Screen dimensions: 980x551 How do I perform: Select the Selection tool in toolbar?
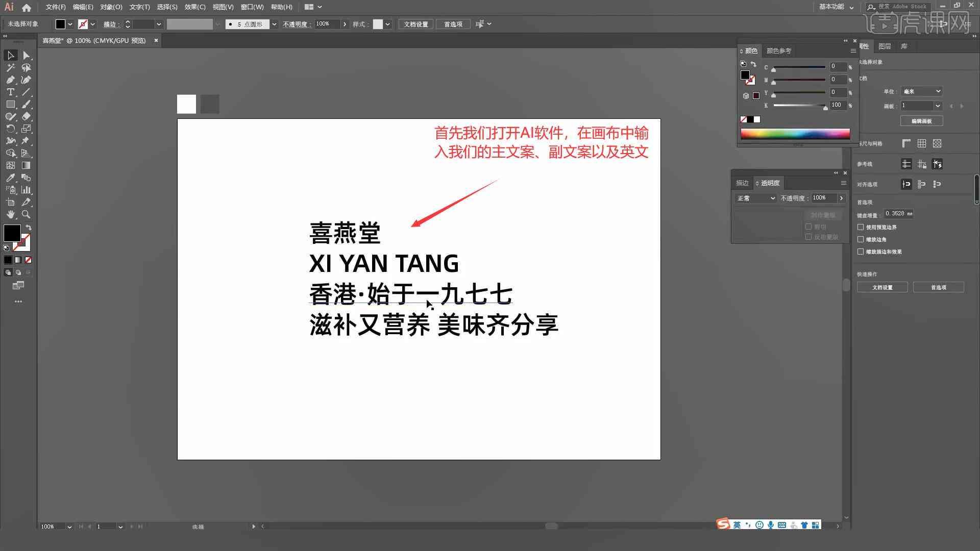point(10,55)
